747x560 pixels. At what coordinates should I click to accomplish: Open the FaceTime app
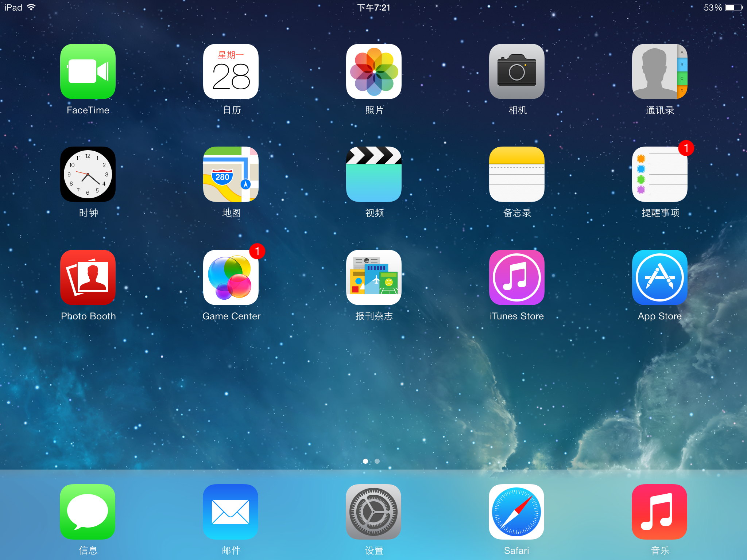click(88, 71)
